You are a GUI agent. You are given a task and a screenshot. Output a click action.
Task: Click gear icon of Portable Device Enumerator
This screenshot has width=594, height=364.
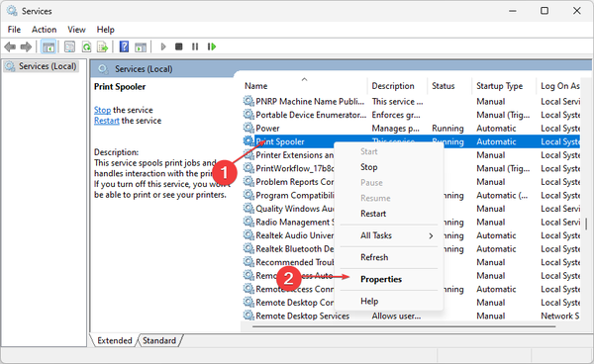[x=248, y=115]
